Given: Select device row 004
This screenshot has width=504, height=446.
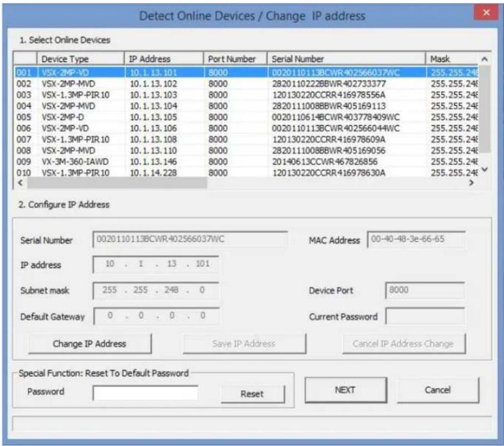Looking at the screenshot, I should [246, 106].
